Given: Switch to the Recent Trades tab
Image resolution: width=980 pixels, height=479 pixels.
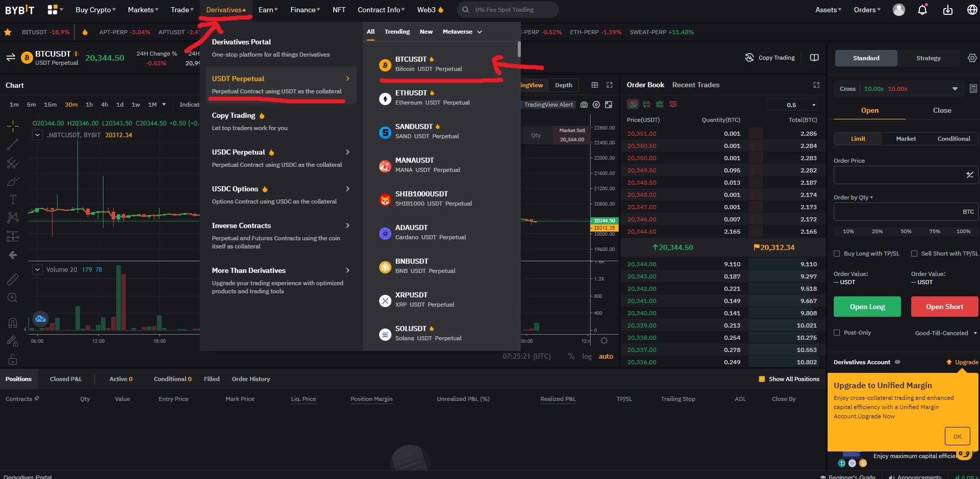Looking at the screenshot, I should tap(696, 85).
